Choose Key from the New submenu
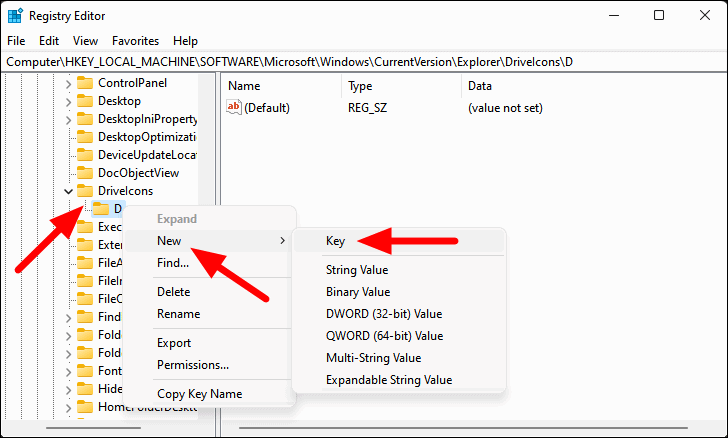The height and width of the screenshot is (438, 728). point(399,241)
